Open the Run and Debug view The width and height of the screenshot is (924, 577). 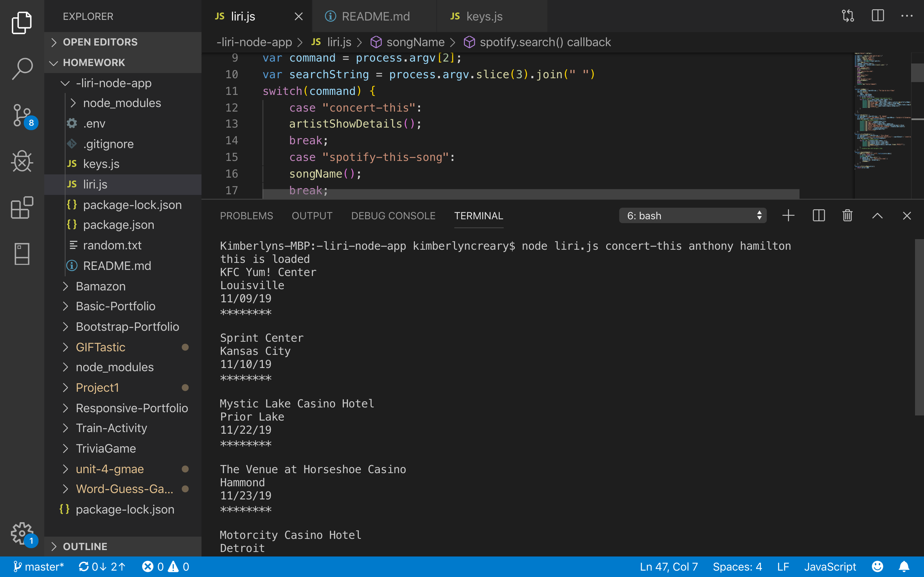22,162
